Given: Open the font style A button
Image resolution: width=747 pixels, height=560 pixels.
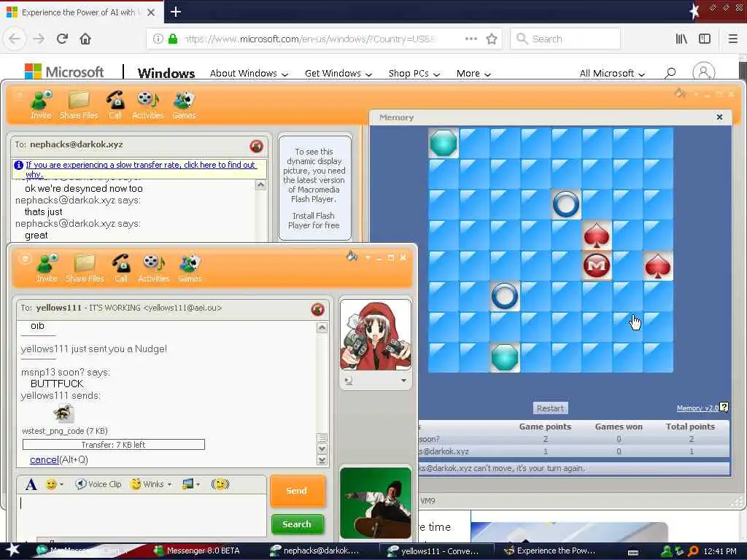Looking at the screenshot, I should 31,484.
